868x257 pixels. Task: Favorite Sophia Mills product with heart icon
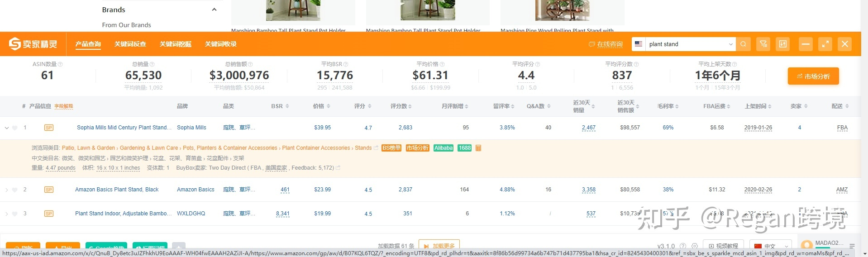[x=15, y=128]
